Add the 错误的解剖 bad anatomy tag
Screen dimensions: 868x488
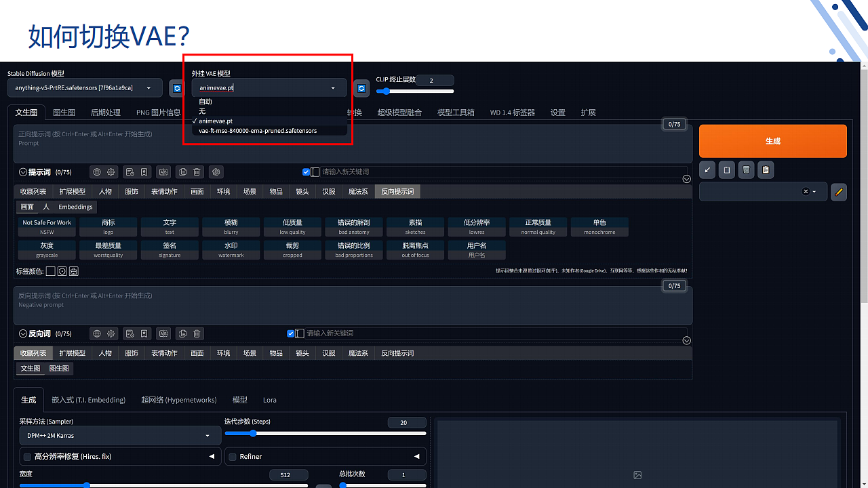(354, 226)
